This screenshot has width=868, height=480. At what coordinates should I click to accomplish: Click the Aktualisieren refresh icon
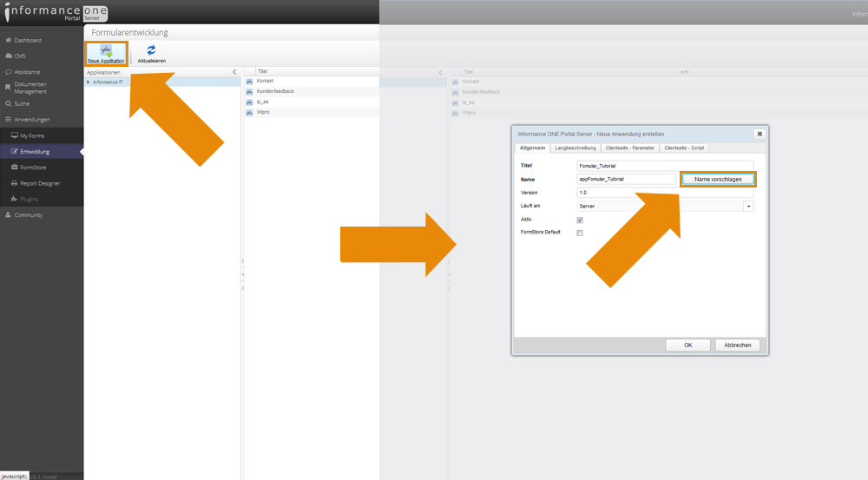click(151, 49)
